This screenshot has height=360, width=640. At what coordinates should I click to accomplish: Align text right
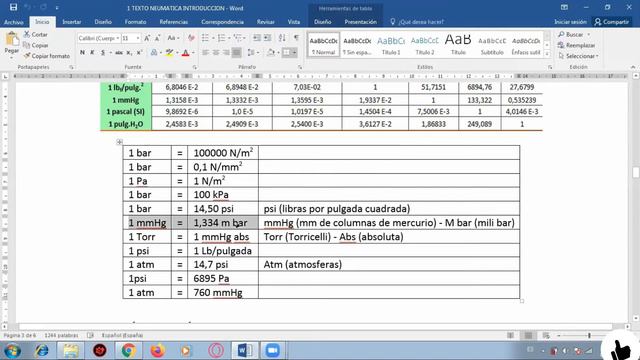(x=226, y=52)
